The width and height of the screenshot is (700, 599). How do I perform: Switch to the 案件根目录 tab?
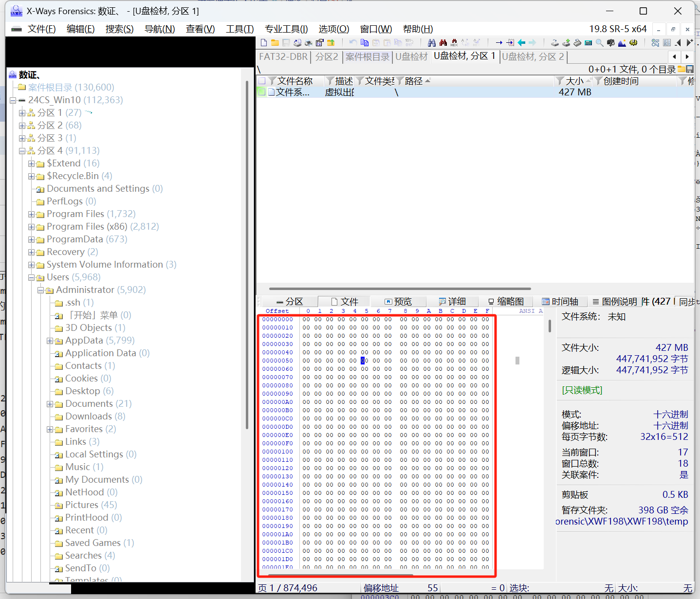point(368,57)
